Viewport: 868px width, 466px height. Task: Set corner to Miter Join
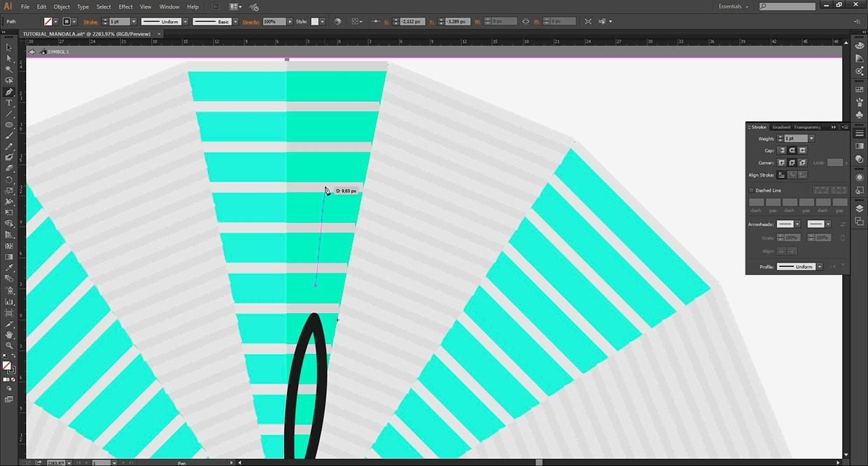(783, 163)
